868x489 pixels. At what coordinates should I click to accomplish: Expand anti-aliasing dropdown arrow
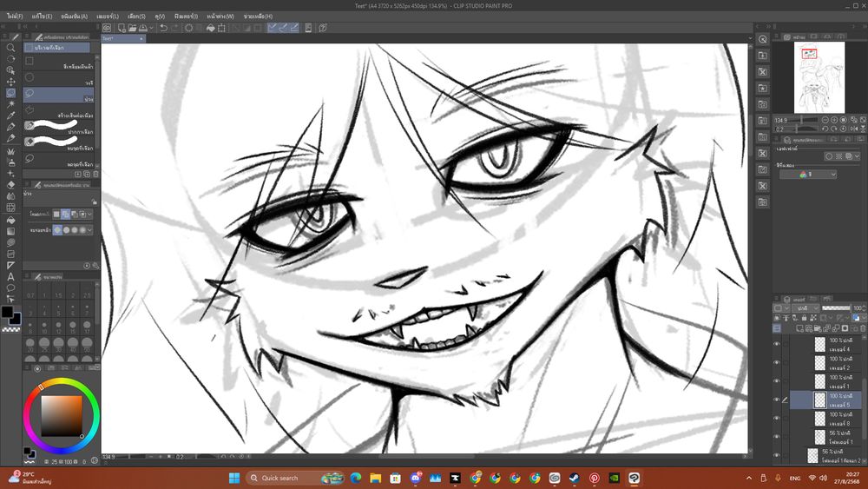click(x=89, y=230)
